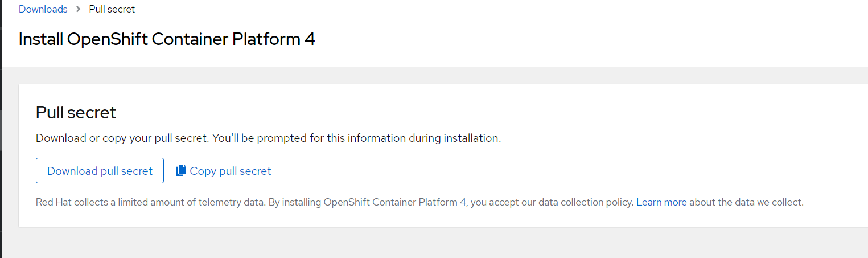
Task: Click the 'Red Hat collects' telemetry text
Action: [68, 202]
